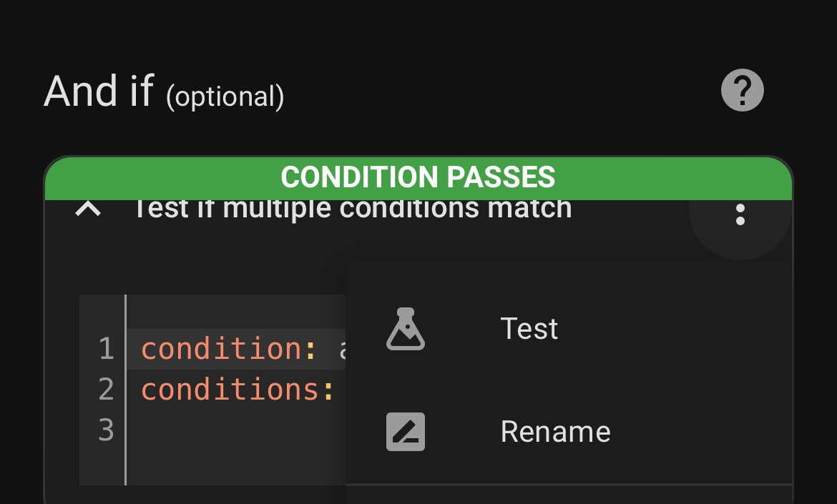
Task: Click the green CONDITION PASSES banner
Action: click(x=418, y=177)
